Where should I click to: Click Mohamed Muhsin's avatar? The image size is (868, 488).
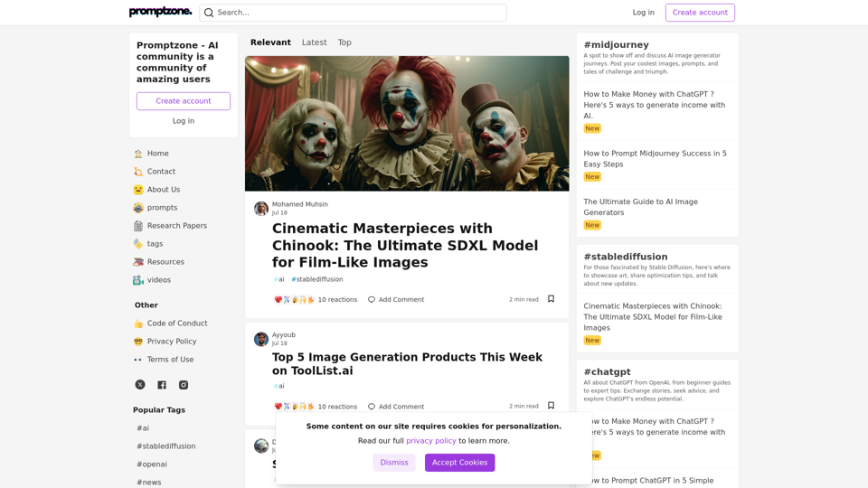click(261, 209)
